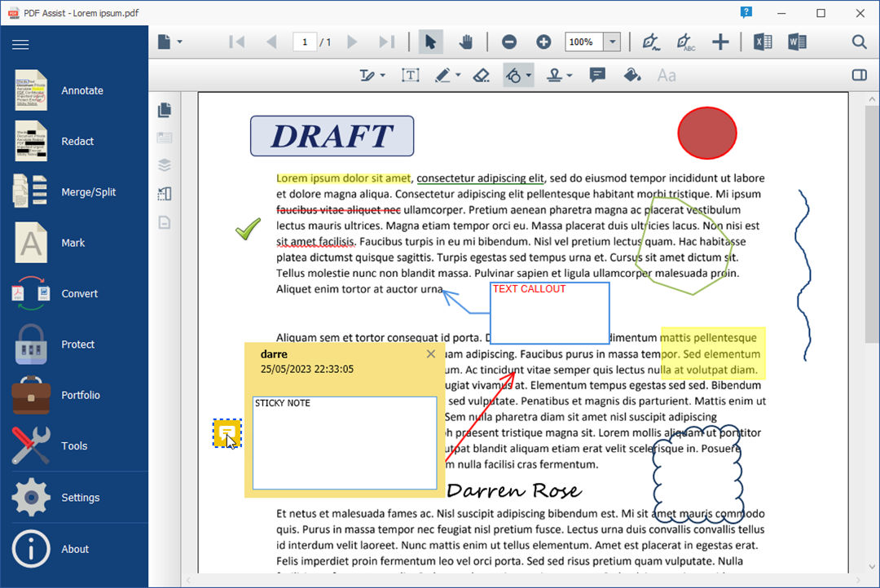Export the PDF to Excel
Viewport: 880px width, 588px height.
pyautogui.click(x=763, y=42)
